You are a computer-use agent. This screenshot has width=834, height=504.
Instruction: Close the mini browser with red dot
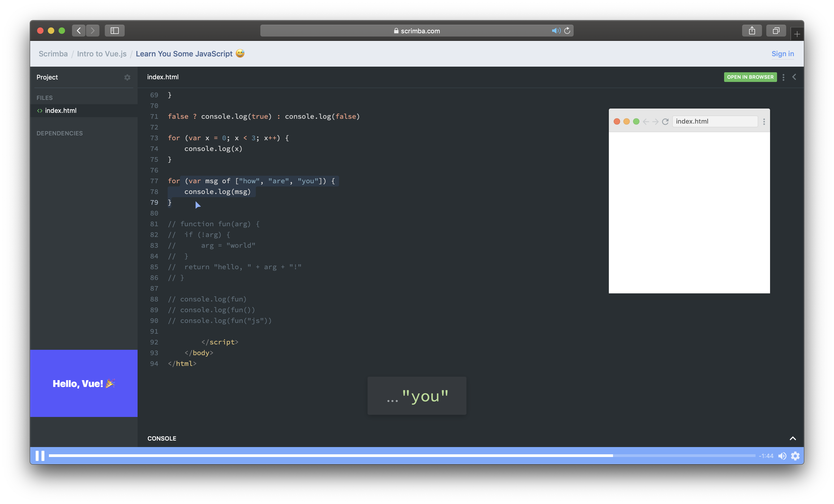point(617,121)
